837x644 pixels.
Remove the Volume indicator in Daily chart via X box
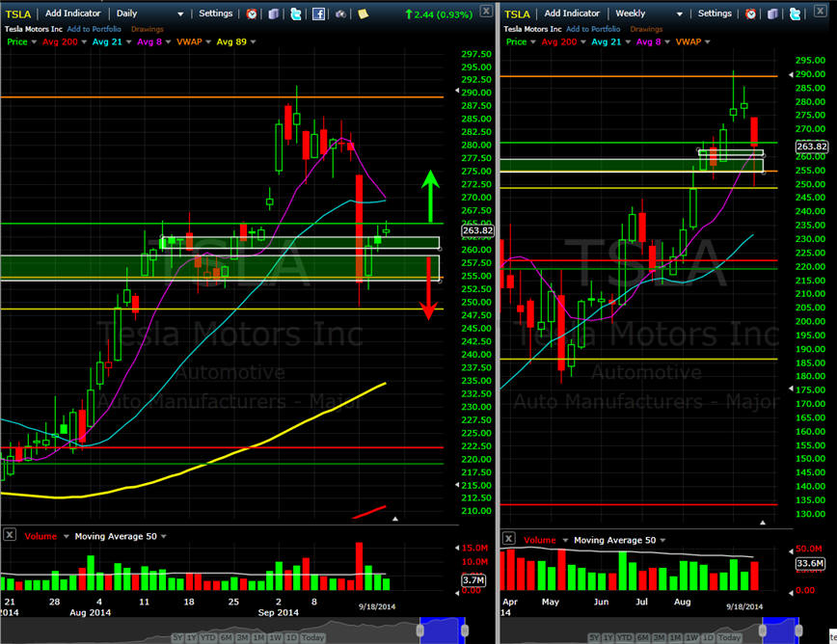click(x=10, y=535)
